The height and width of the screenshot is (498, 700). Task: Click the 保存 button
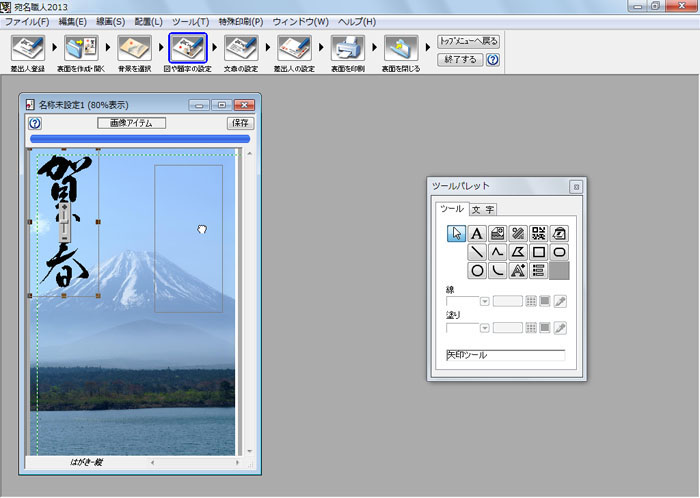240,123
